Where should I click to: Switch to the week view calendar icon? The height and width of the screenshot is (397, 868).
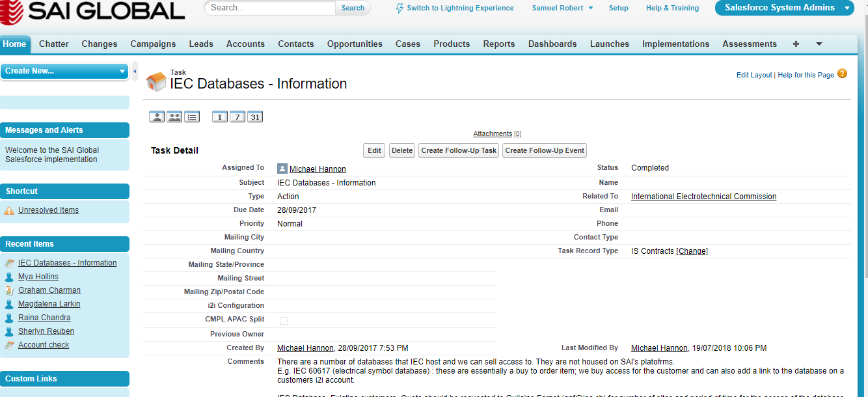click(237, 117)
